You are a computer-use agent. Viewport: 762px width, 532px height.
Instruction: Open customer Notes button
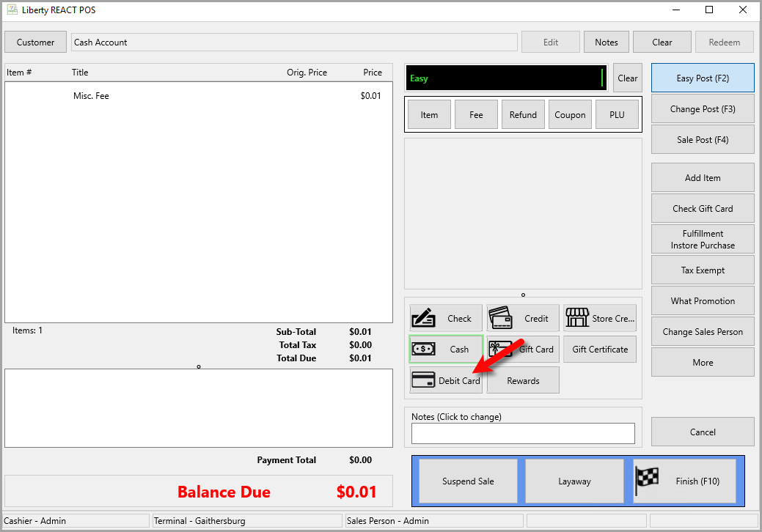tap(607, 43)
